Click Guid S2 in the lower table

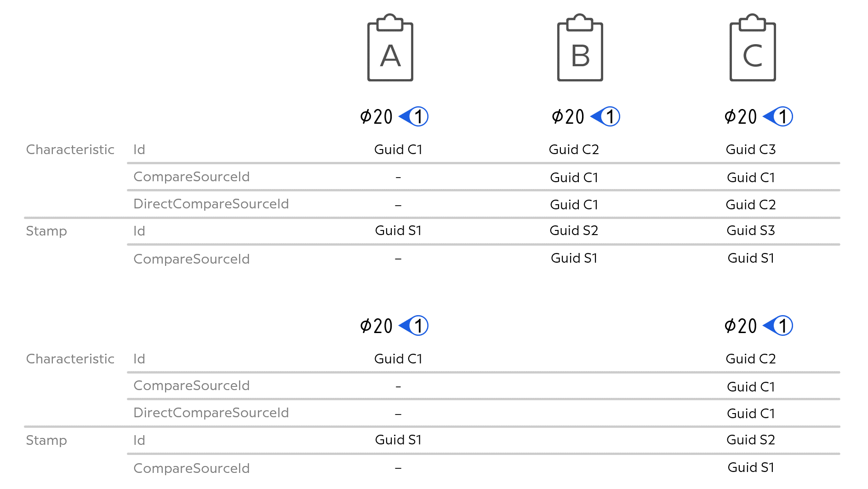[x=751, y=440]
